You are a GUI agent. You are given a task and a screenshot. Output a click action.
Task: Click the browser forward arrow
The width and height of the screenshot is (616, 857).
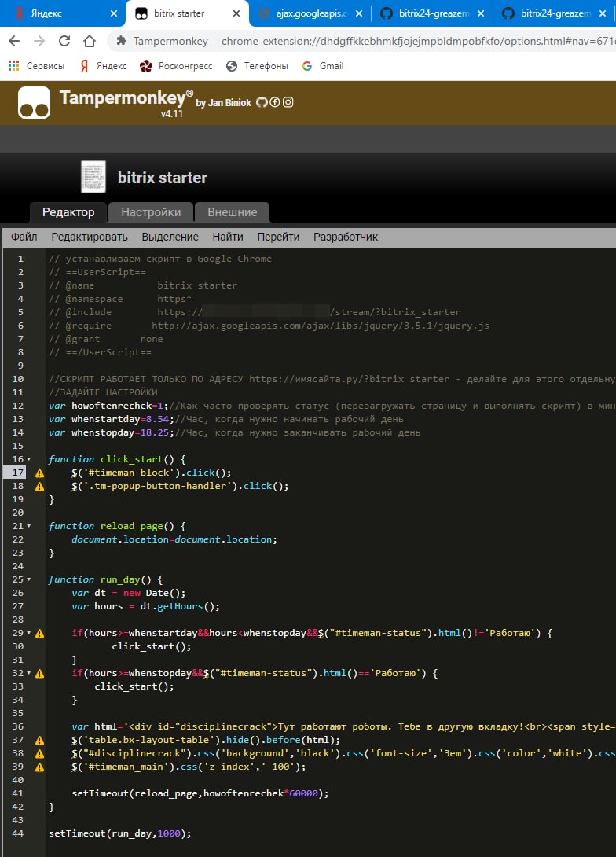[39, 40]
